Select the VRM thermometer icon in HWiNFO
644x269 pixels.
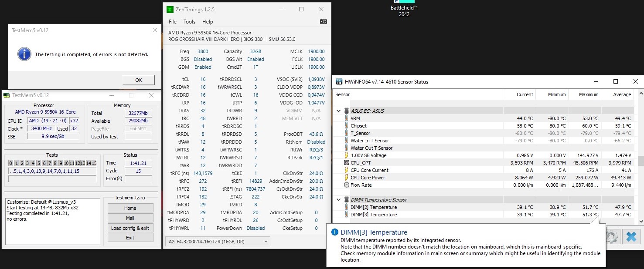pos(347,118)
